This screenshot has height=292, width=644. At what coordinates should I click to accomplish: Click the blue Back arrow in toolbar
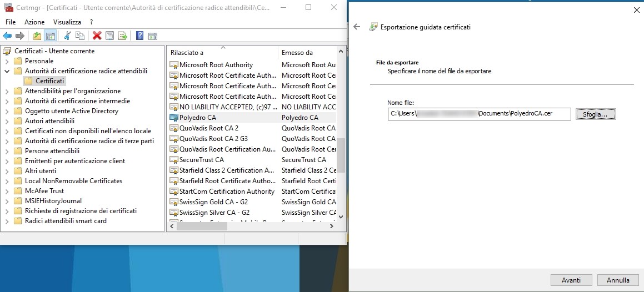point(7,36)
